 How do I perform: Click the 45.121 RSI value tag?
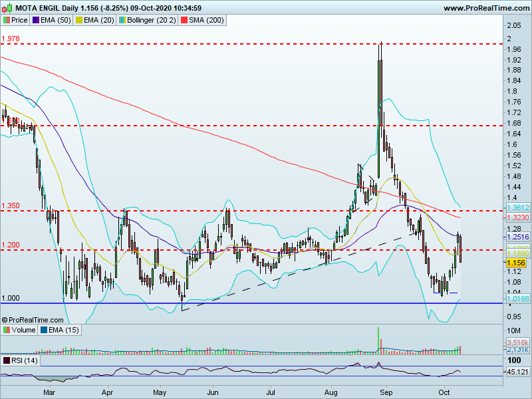tap(518, 372)
